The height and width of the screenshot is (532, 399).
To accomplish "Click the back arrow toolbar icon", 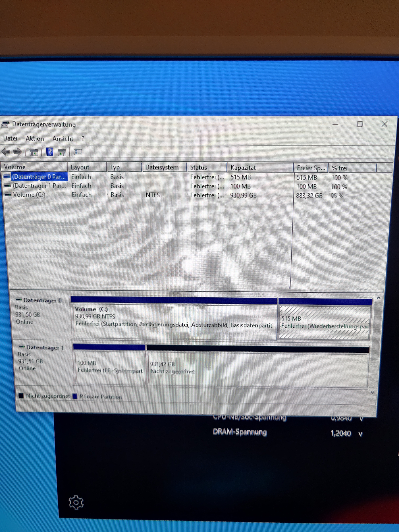I will 6,152.
